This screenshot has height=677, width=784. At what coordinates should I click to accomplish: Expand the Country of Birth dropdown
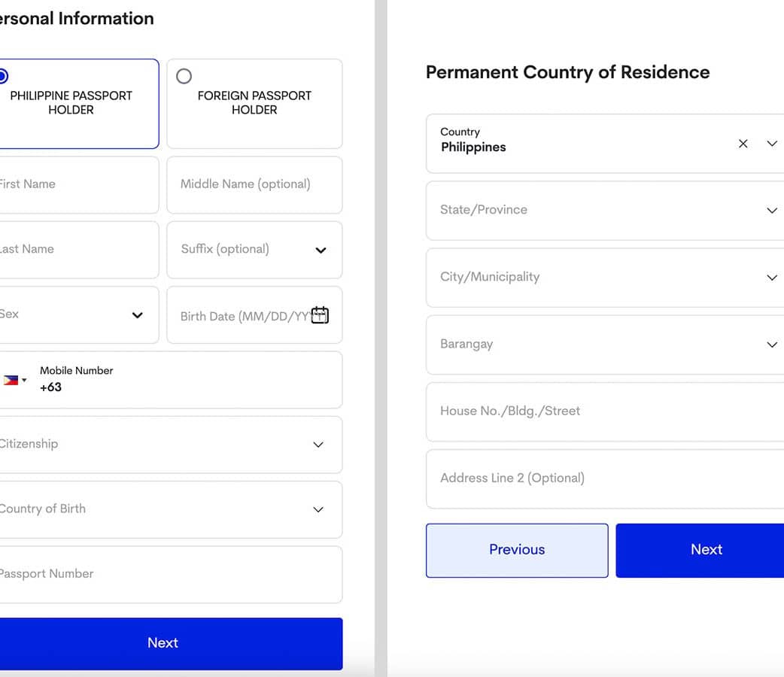(318, 509)
